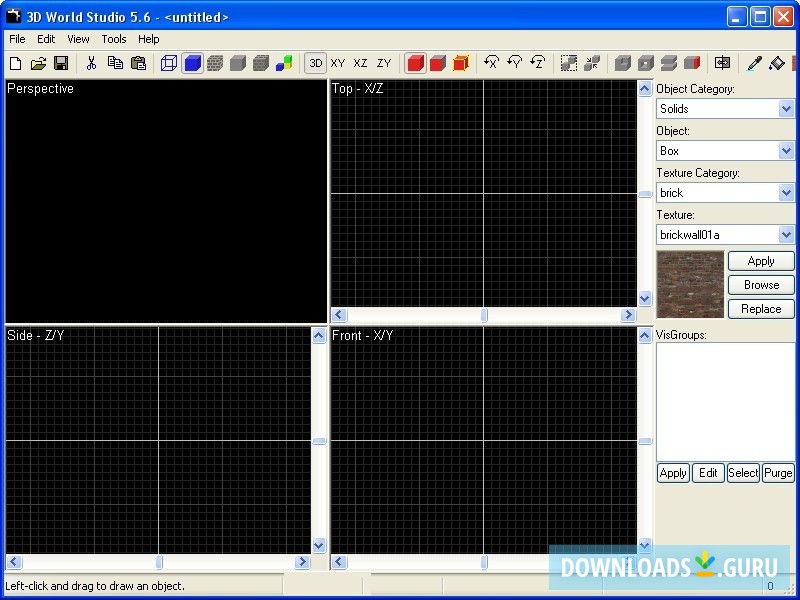The height and width of the screenshot is (600, 800).
Task: Click vertical scroll thumb in Side Z/Y view
Action: click(x=319, y=441)
